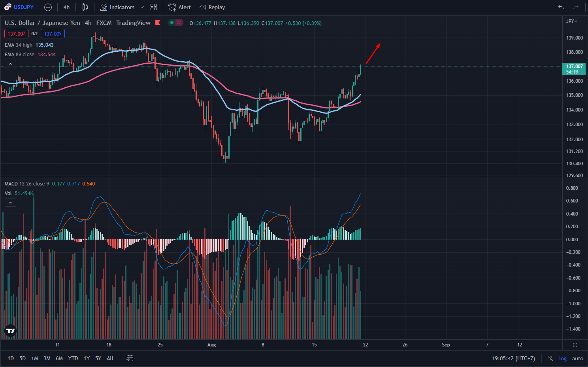Click the candlestick chart style icon
Viewport: 588px width, 367px height.
[x=85, y=7]
